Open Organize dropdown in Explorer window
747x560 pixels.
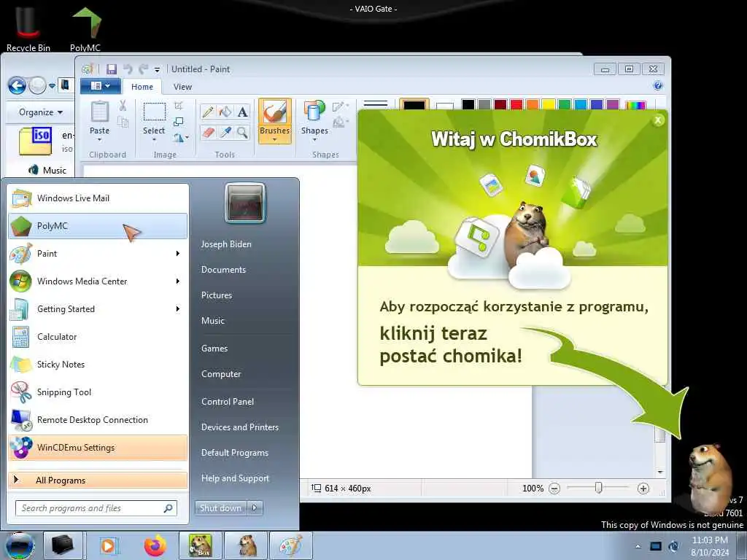point(41,112)
